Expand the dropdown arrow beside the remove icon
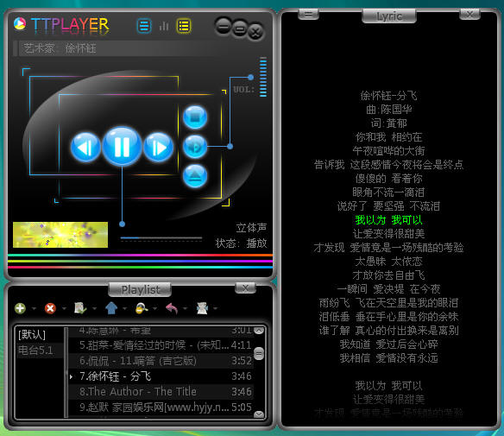This screenshot has width=504, height=436. coord(64,308)
